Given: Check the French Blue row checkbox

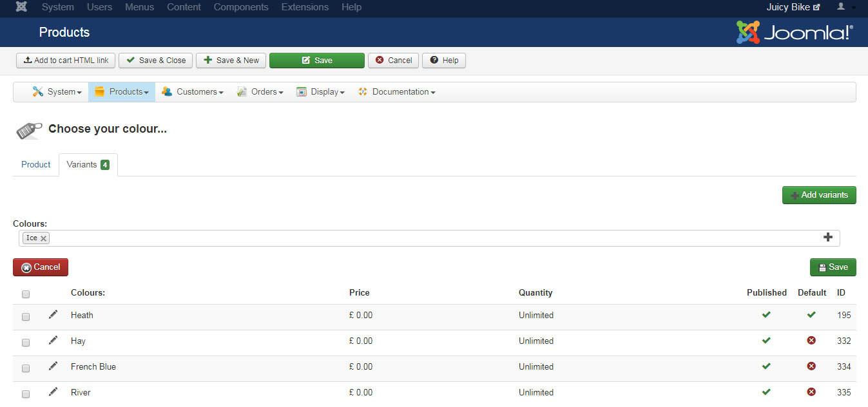Looking at the screenshot, I should [x=26, y=368].
